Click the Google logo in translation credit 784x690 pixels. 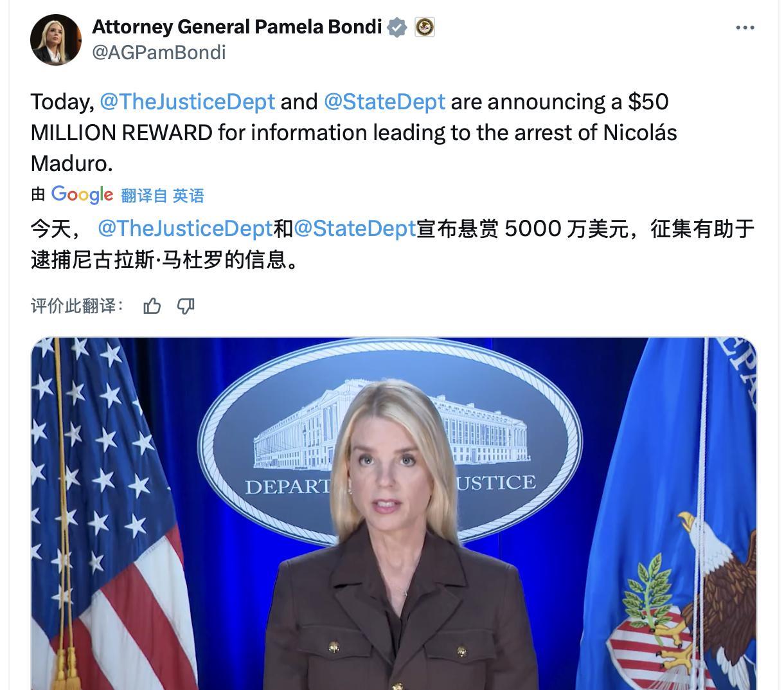coord(82,194)
